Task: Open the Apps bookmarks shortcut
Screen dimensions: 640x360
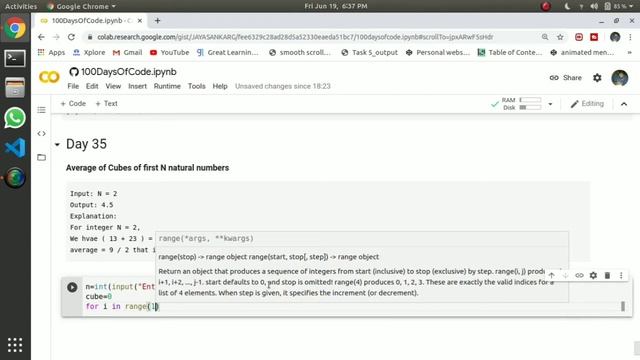Action: (51, 53)
